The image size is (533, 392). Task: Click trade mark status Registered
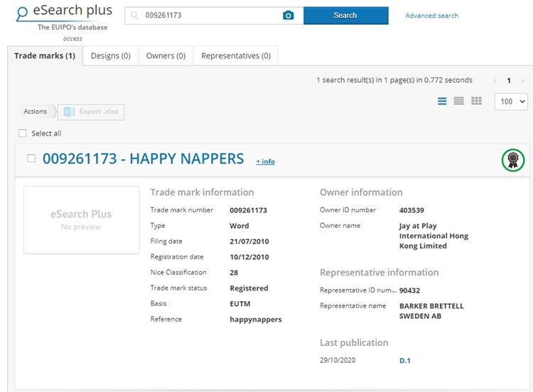click(x=249, y=288)
